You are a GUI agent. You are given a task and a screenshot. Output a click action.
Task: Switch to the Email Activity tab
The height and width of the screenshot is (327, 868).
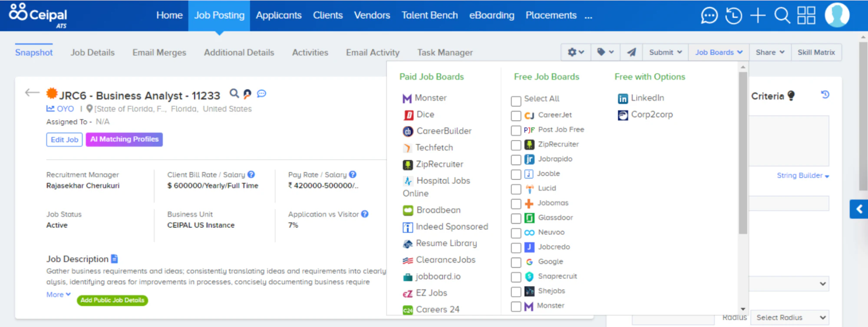click(x=373, y=52)
